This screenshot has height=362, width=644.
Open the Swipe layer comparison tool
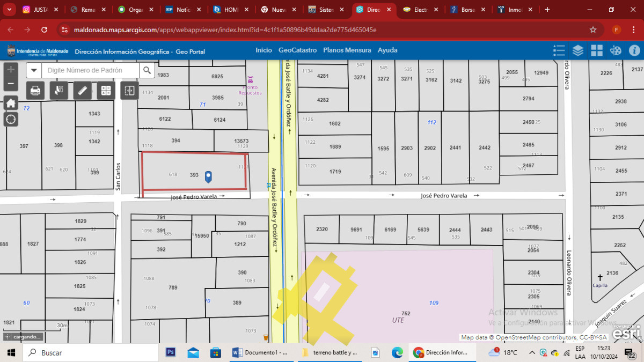(x=129, y=91)
